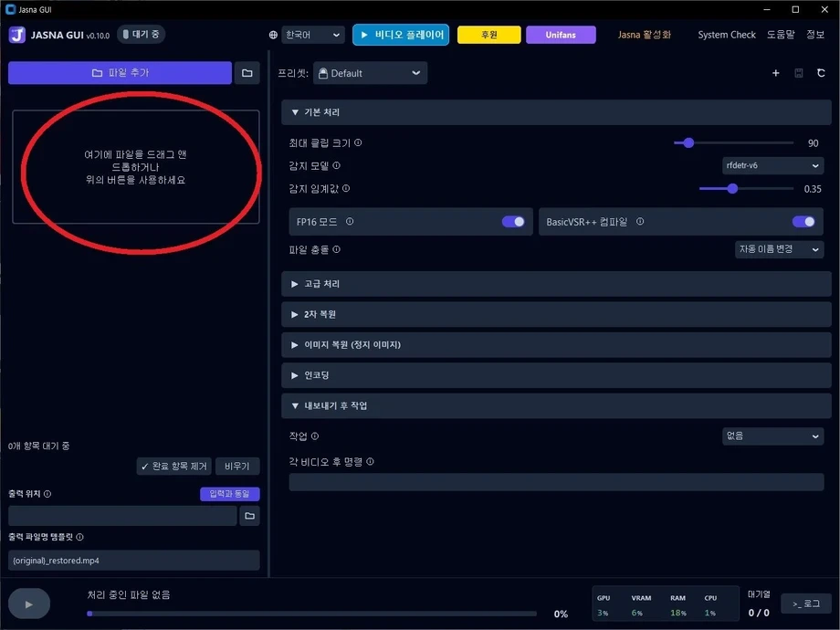Screen dimensions: 840x630
Task: Open the folder browse icon beside 파일 추가
Action: (247, 73)
